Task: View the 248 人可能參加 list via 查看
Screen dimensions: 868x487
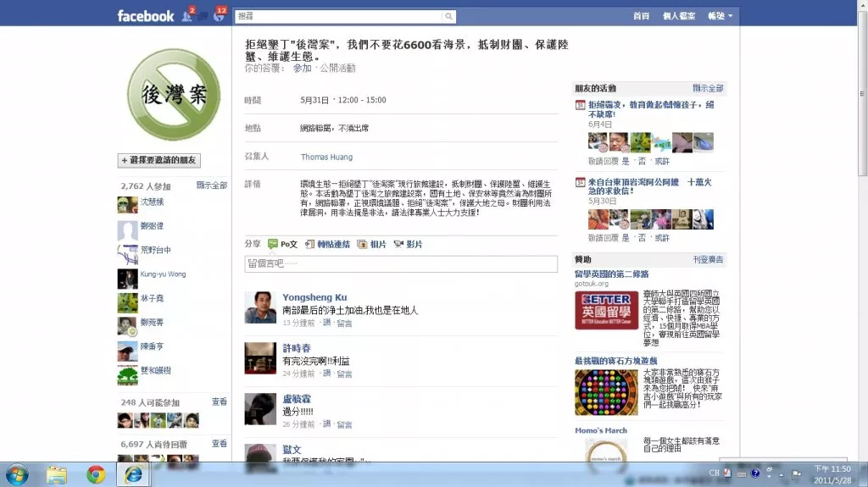Action: tap(220, 401)
